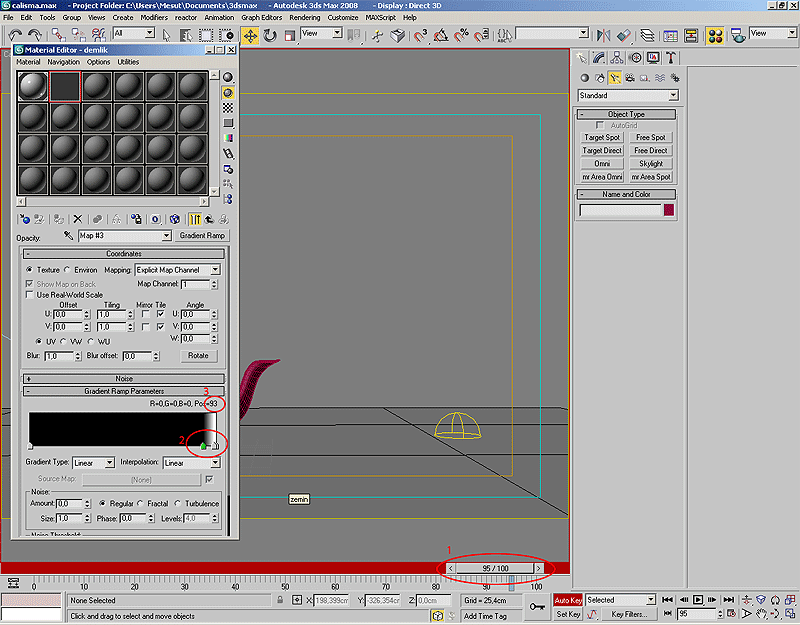Toggle the Auto Key button

point(568,600)
